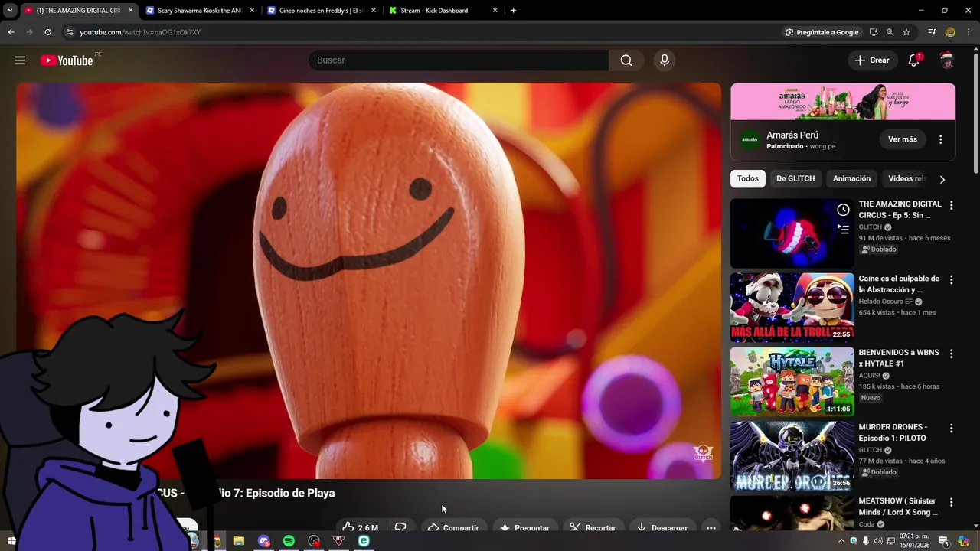Go to the YouTube home logo
The width and height of the screenshot is (980, 551).
point(67,60)
